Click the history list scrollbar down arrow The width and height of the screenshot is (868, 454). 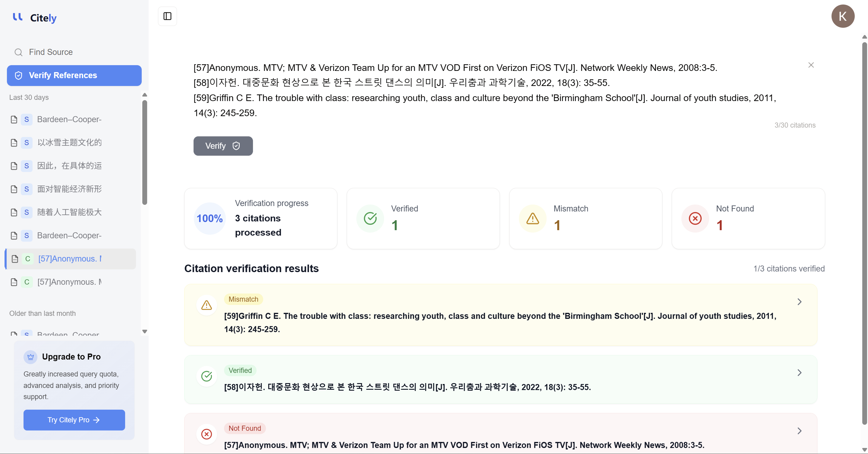[x=144, y=331]
